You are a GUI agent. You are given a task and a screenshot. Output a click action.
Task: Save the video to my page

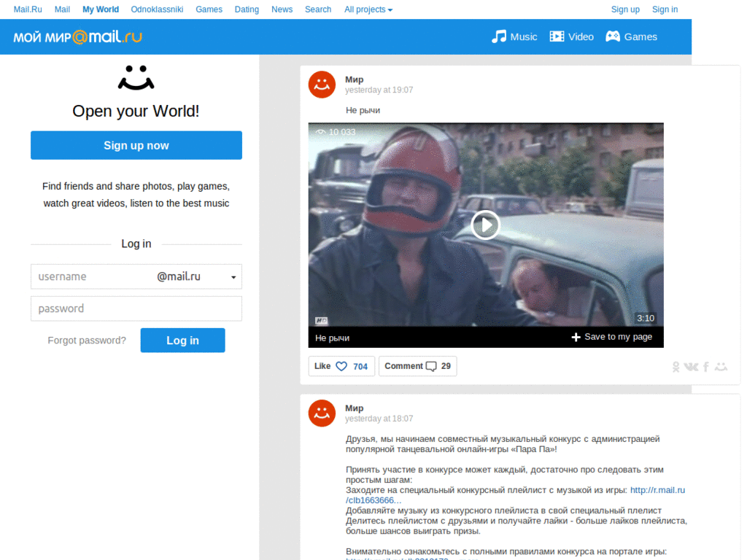[x=611, y=337]
